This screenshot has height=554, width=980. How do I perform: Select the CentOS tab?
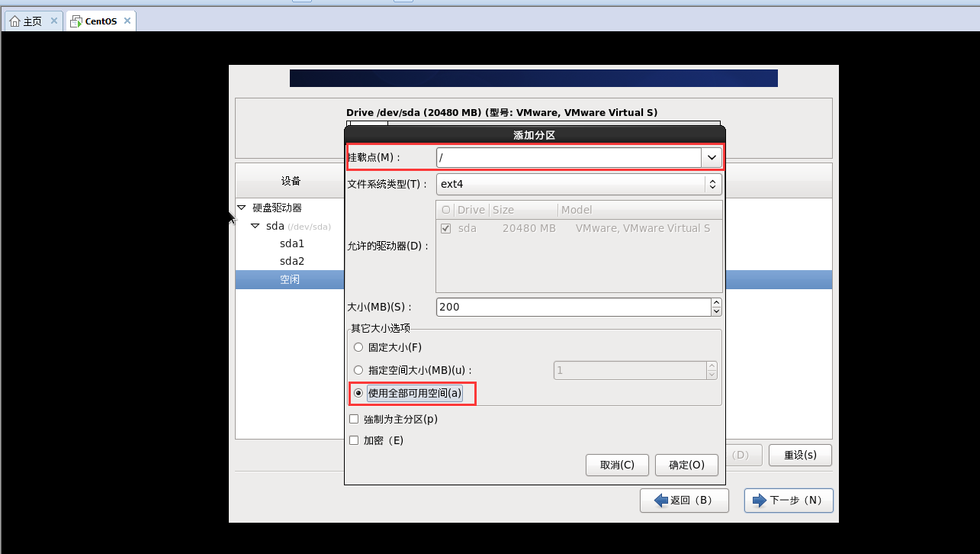click(x=101, y=21)
